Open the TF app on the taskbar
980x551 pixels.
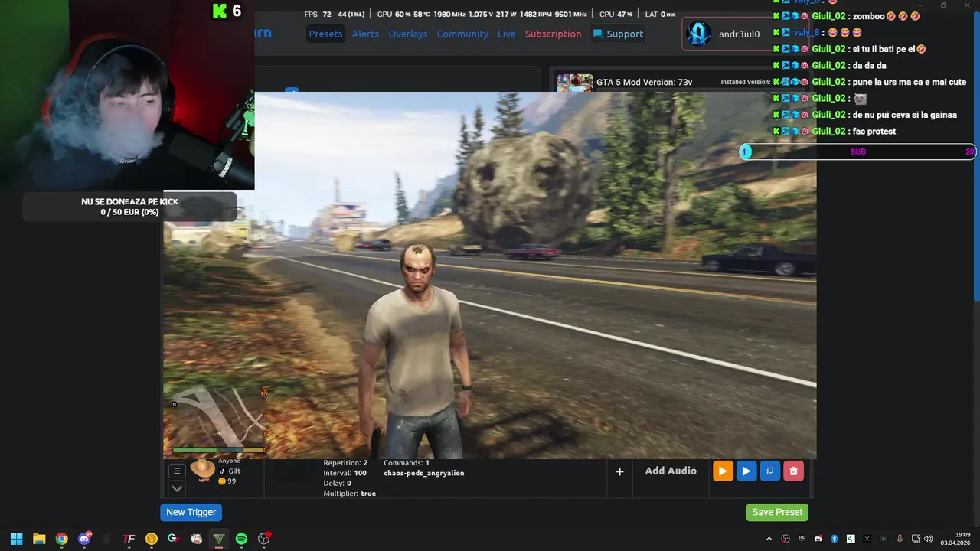coord(129,539)
